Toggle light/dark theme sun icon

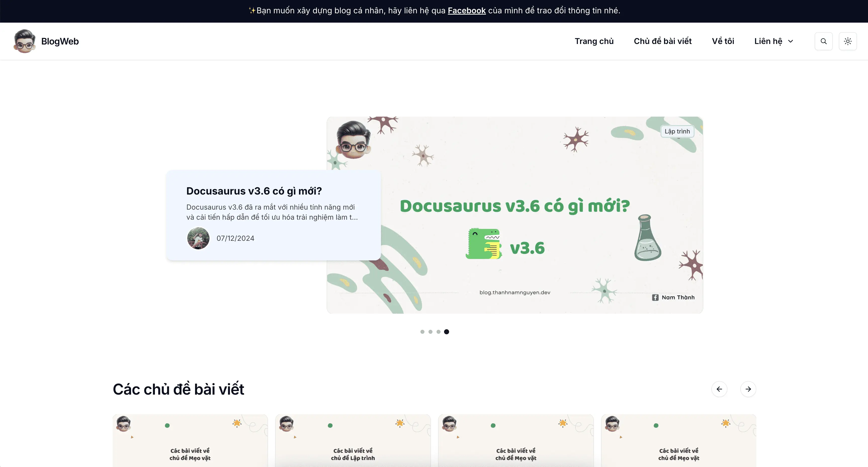pyautogui.click(x=847, y=41)
